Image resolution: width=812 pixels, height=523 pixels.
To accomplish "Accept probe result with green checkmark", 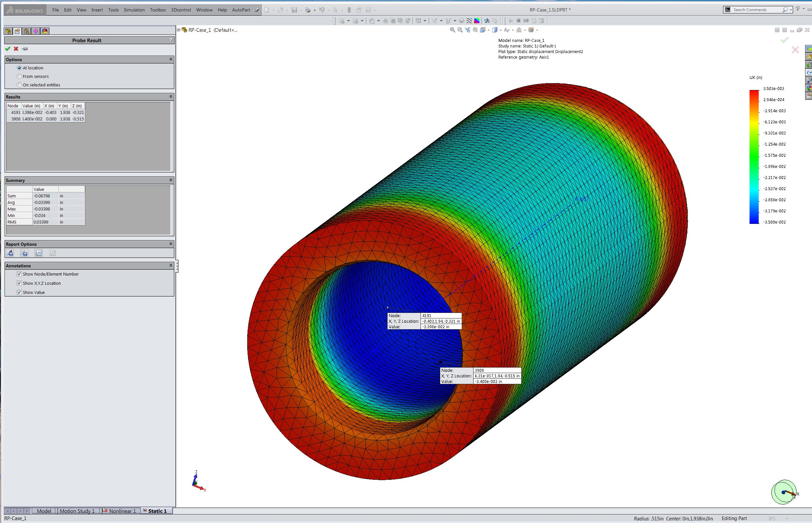I will click(8, 49).
